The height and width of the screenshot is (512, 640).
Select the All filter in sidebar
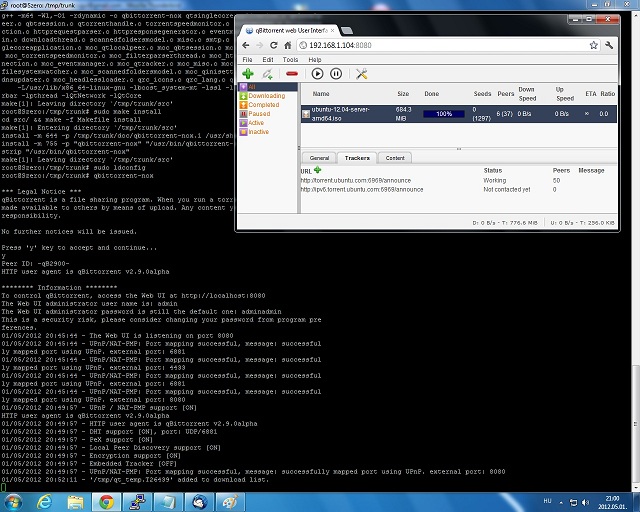coord(268,87)
